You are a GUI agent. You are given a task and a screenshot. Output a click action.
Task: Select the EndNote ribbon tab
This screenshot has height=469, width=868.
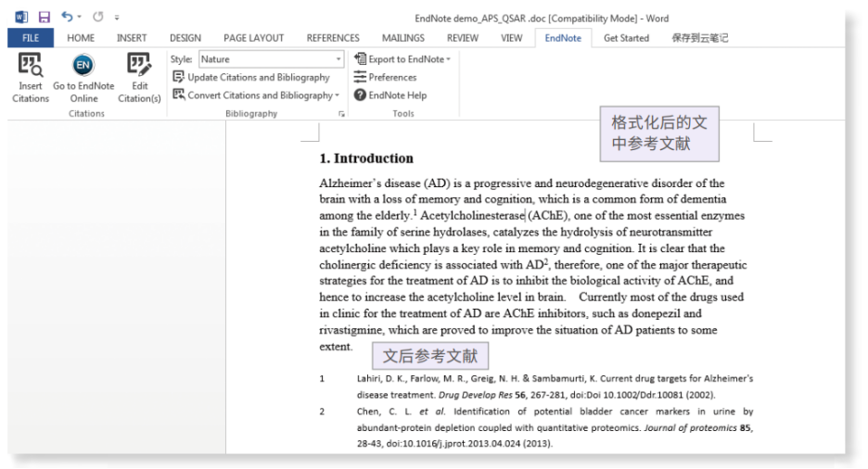(563, 38)
